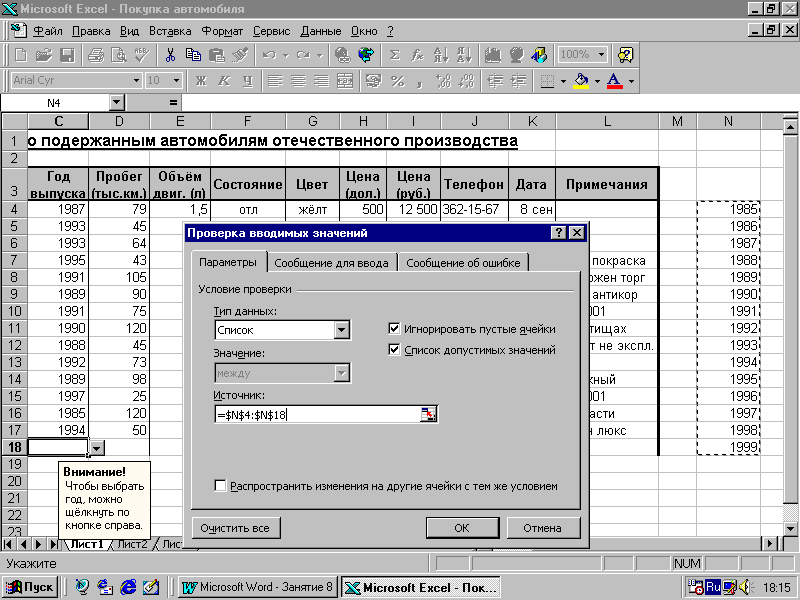Image resolution: width=800 pixels, height=600 pixels.
Task: Toggle Italic formatting (К)
Action: tap(224, 81)
